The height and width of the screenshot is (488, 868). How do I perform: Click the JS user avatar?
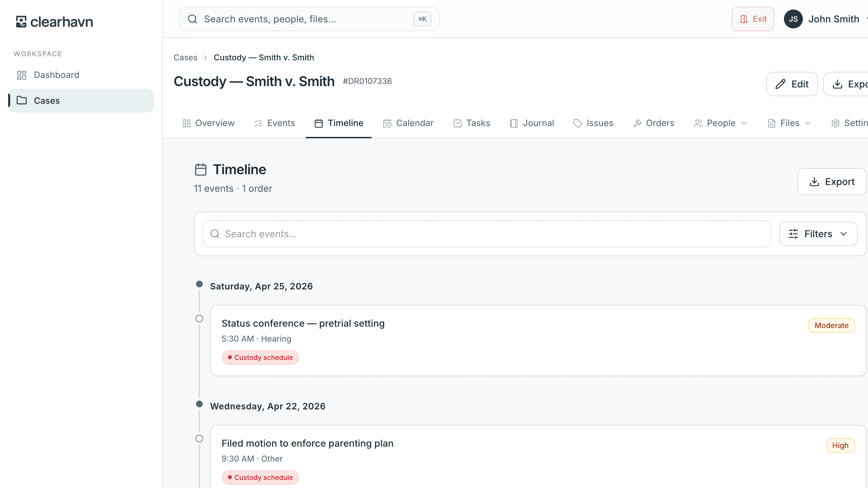click(x=793, y=19)
